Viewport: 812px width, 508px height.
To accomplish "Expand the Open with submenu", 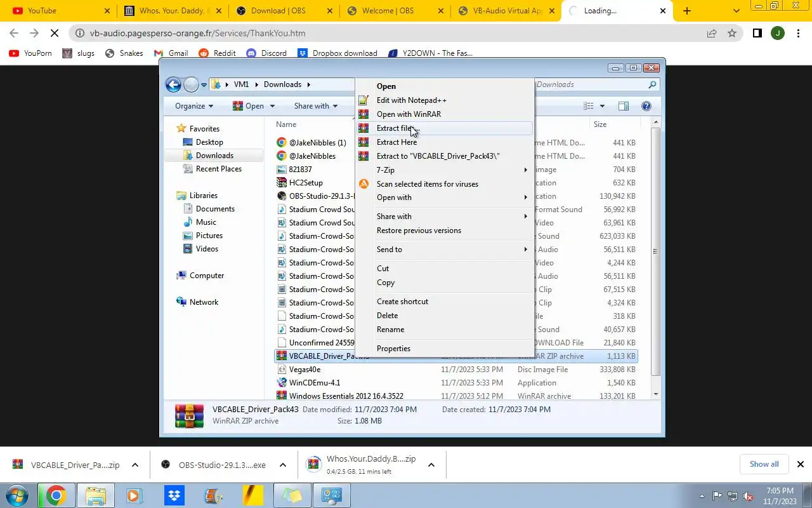I will click(x=444, y=197).
